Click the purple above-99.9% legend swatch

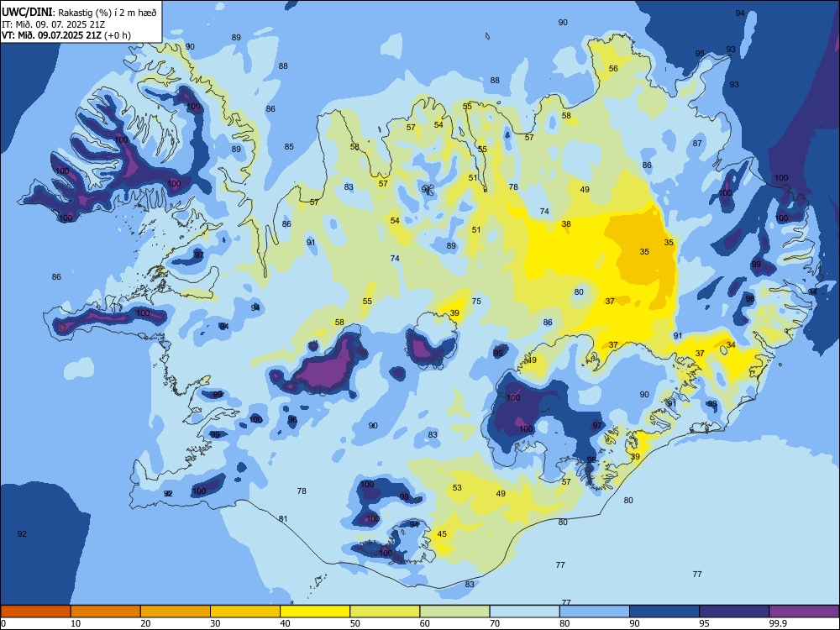(804, 612)
